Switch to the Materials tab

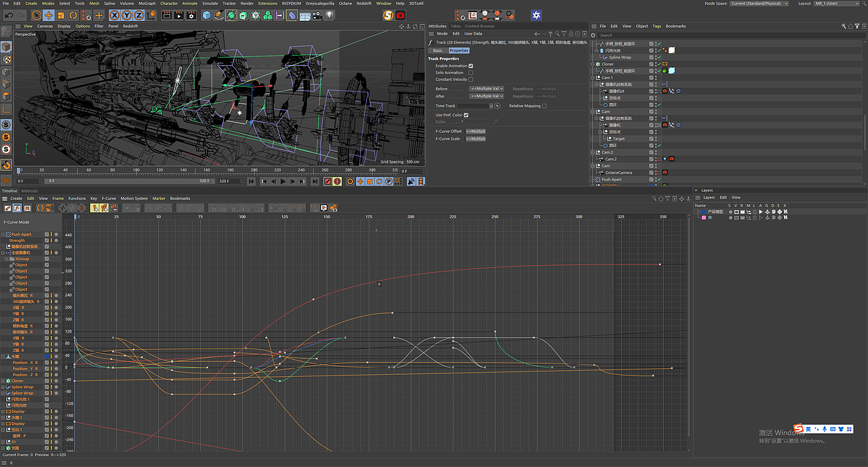click(x=30, y=191)
